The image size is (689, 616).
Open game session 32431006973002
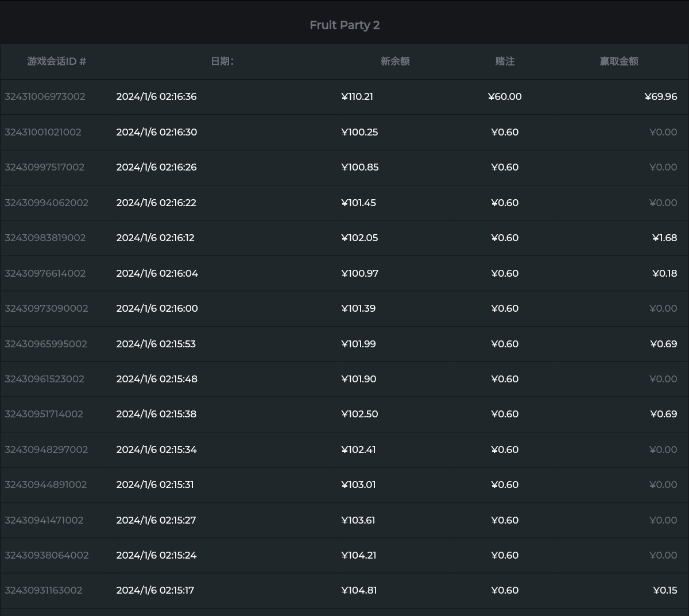pyautogui.click(x=45, y=96)
